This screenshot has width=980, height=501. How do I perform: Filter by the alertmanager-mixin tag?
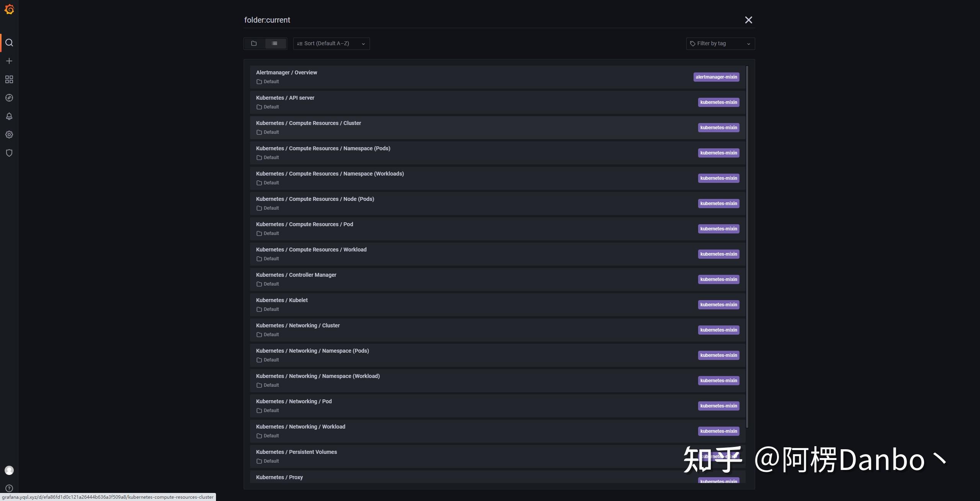click(716, 77)
